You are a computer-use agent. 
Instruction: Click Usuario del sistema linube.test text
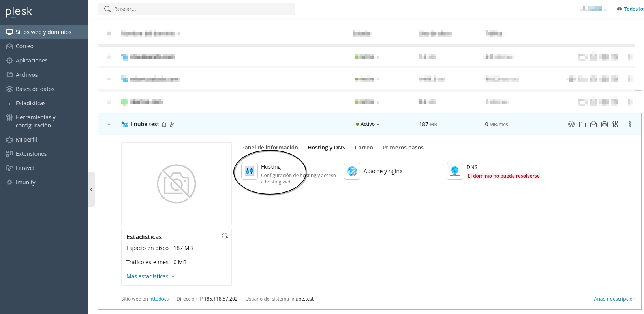tap(280, 299)
